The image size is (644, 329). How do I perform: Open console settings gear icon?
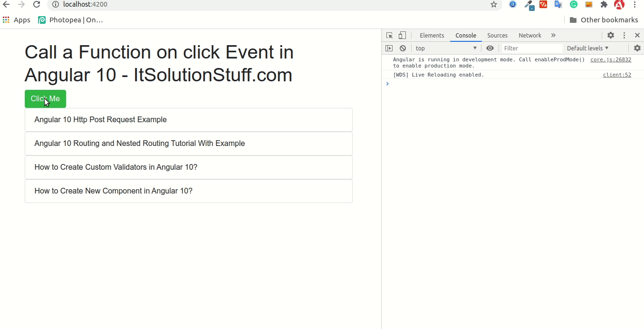(x=637, y=48)
